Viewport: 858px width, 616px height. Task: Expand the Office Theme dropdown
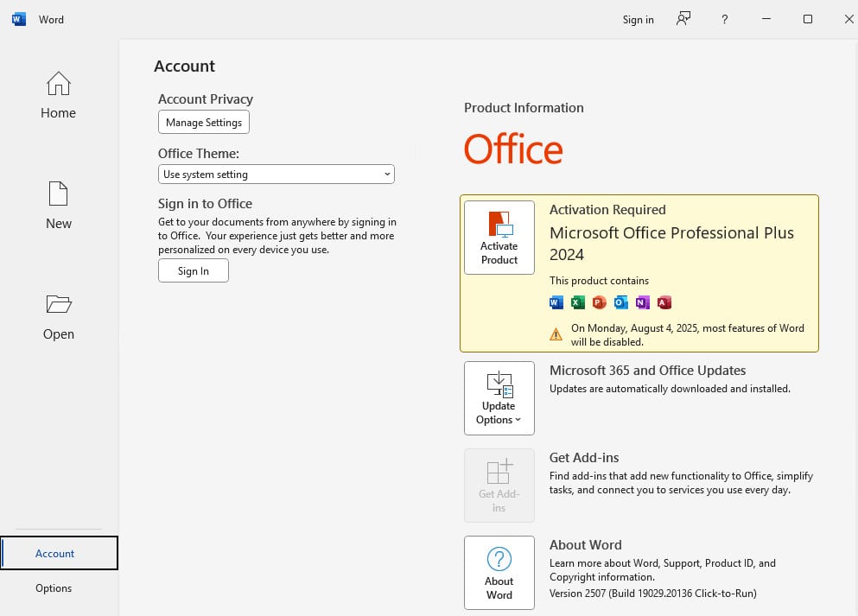tap(276, 174)
